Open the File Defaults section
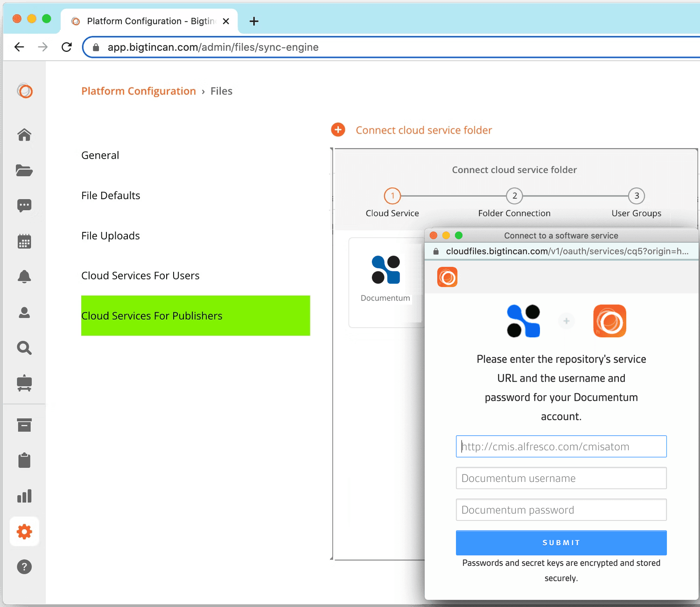 pos(111,195)
